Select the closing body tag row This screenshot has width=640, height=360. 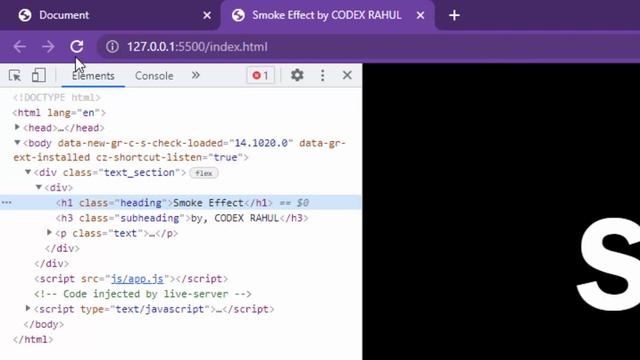click(x=181, y=324)
